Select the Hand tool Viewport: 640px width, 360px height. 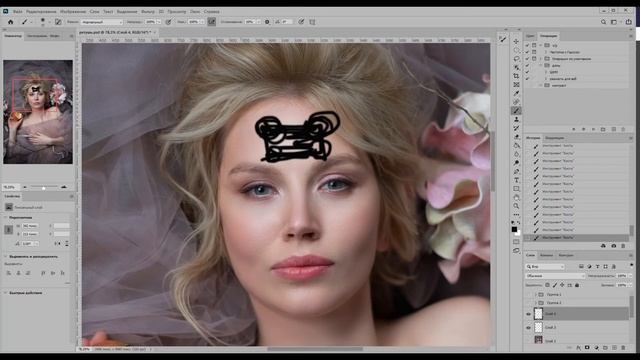[x=516, y=198]
